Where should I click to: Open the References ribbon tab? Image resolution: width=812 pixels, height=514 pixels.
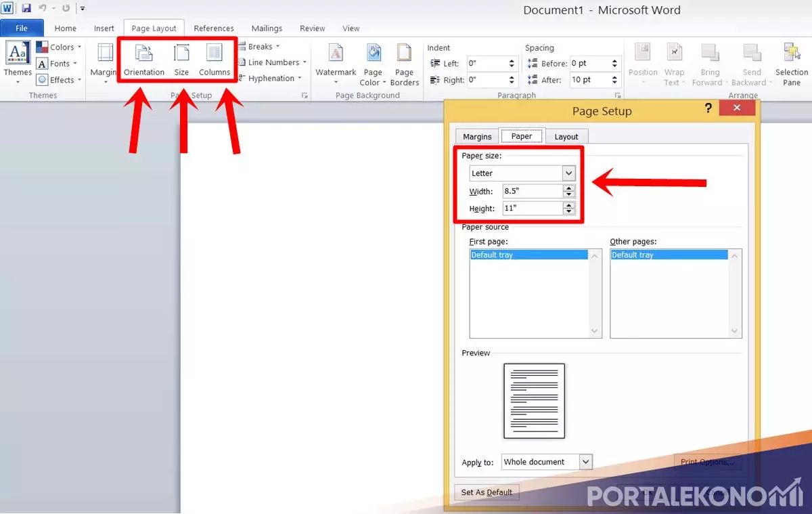214,28
